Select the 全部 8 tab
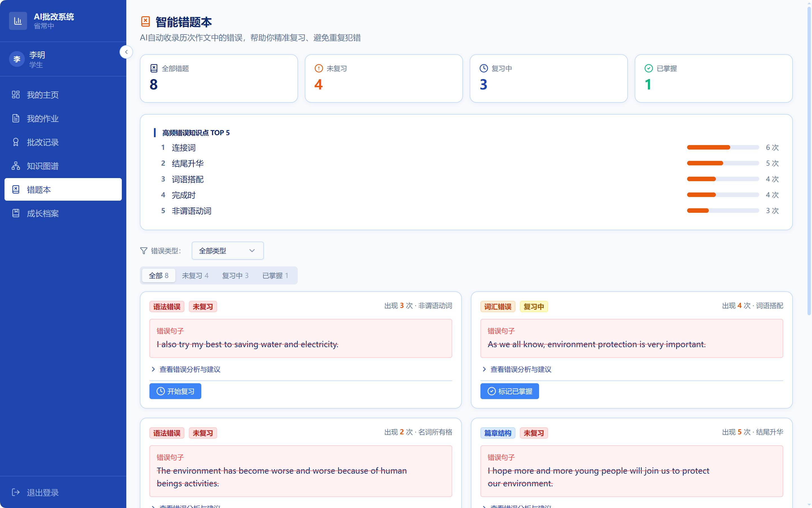This screenshot has width=812, height=508. tap(159, 275)
